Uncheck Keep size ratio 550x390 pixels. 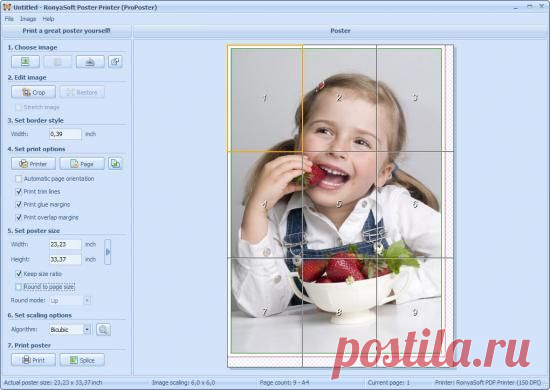tap(19, 274)
